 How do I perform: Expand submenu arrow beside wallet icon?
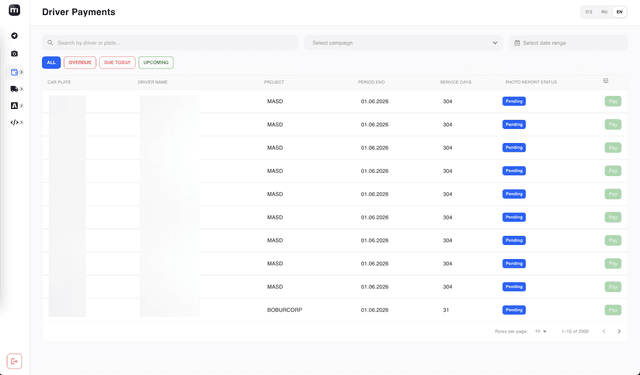(x=21, y=72)
